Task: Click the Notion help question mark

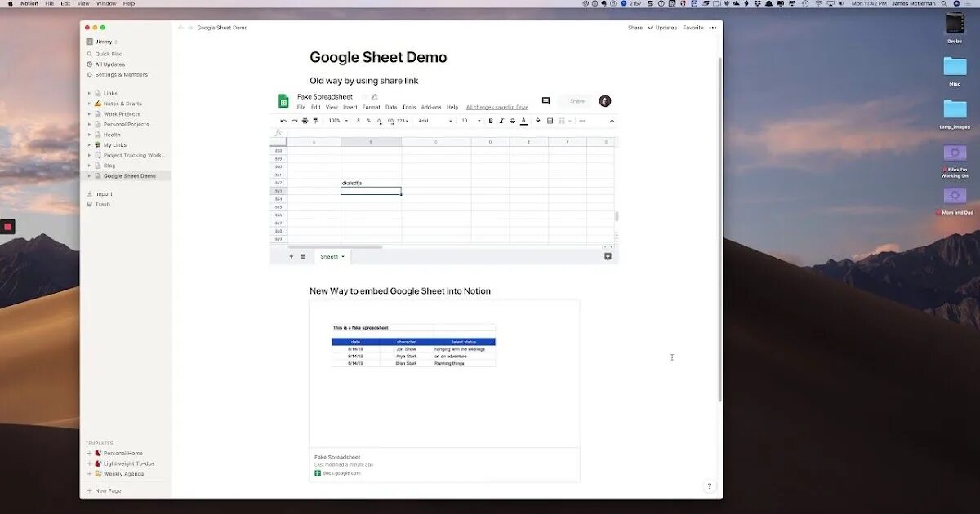Action: [x=709, y=486]
